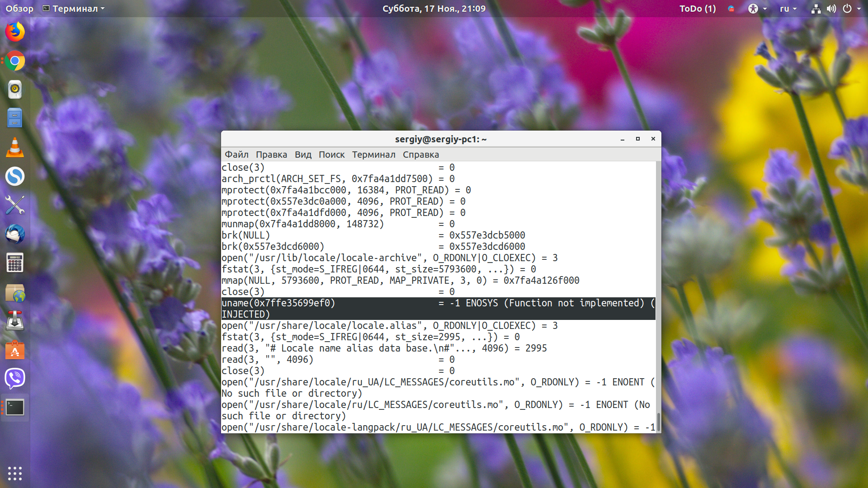Launch Thunderbird mail from dock

pos(15,234)
